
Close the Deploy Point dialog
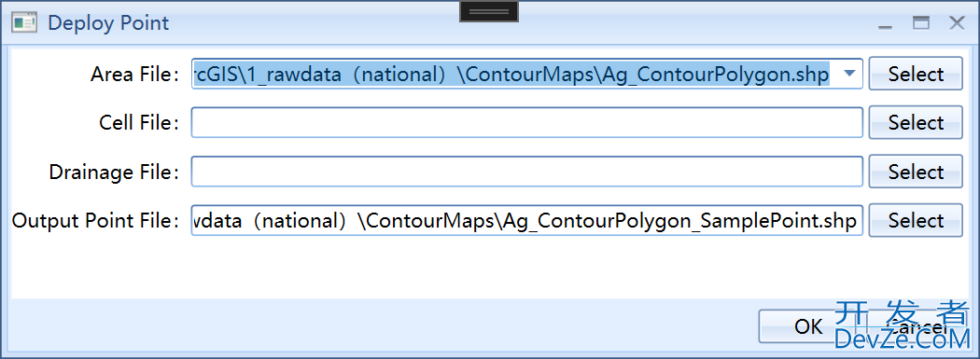(957, 23)
